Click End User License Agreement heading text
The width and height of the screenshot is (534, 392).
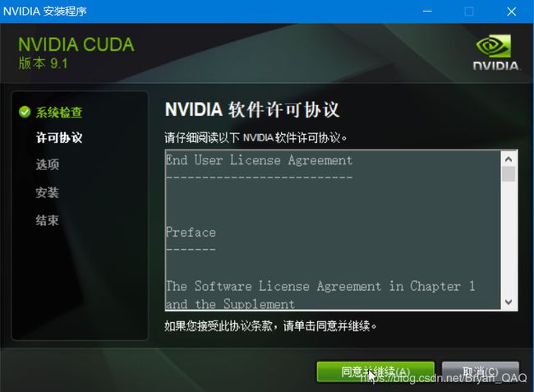point(259,160)
